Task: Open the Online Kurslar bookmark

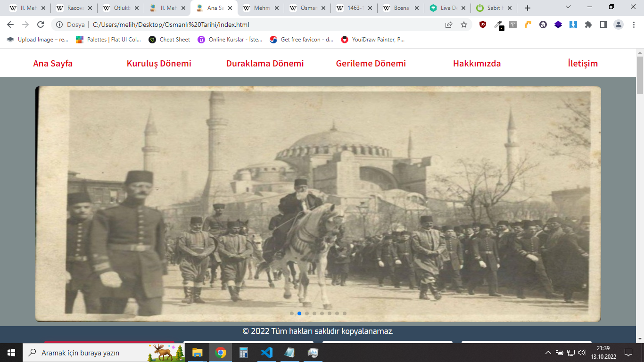Action: pos(231,40)
